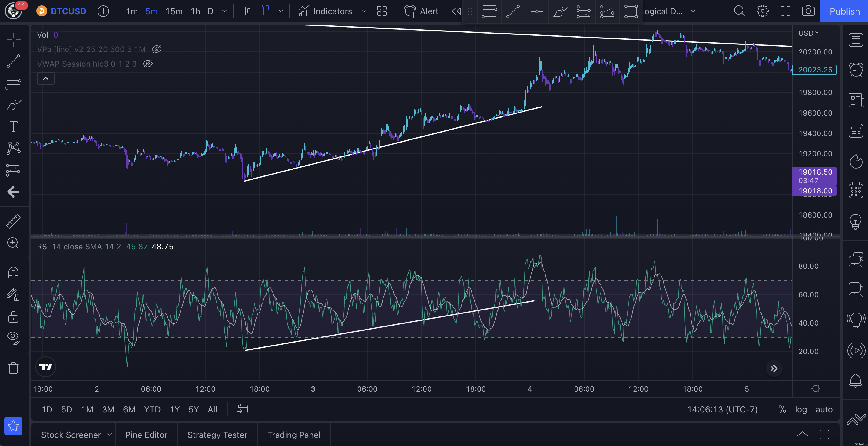
Task: Select the crosshair cursor tool
Action: [14, 40]
